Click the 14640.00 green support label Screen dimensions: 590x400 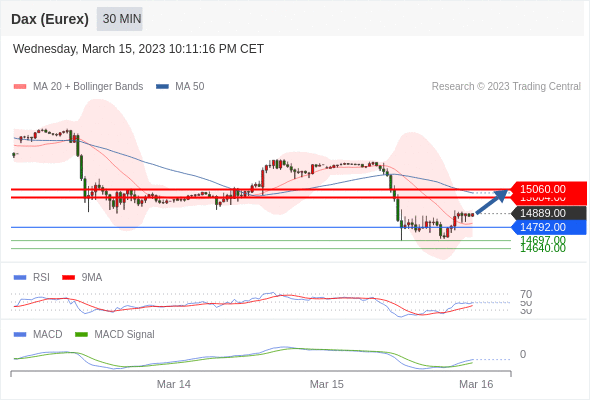(543, 248)
